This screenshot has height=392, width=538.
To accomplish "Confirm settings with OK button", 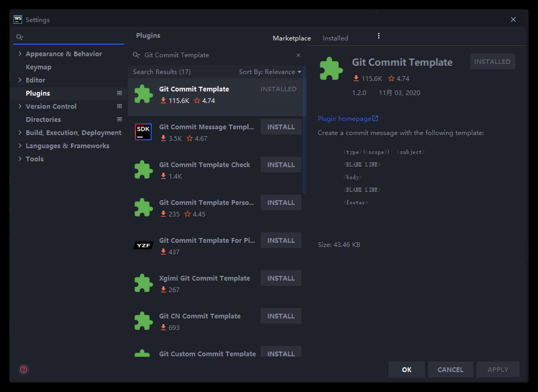I will (406, 370).
